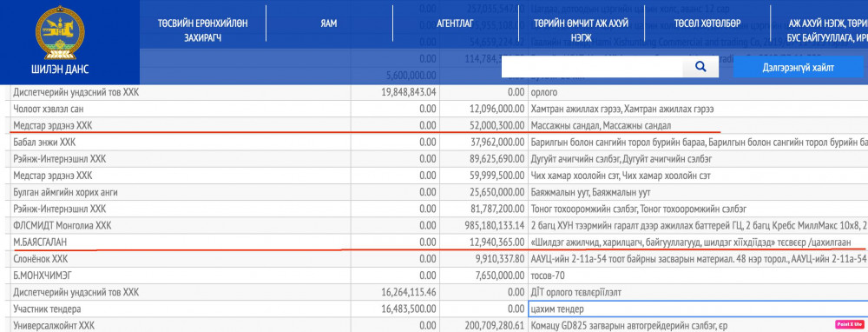This screenshot has height=332, width=868.
Task: Open Төрийн өмчит аж ахуй нэгж tab
Action: pyautogui.click(x=582, y=31)
